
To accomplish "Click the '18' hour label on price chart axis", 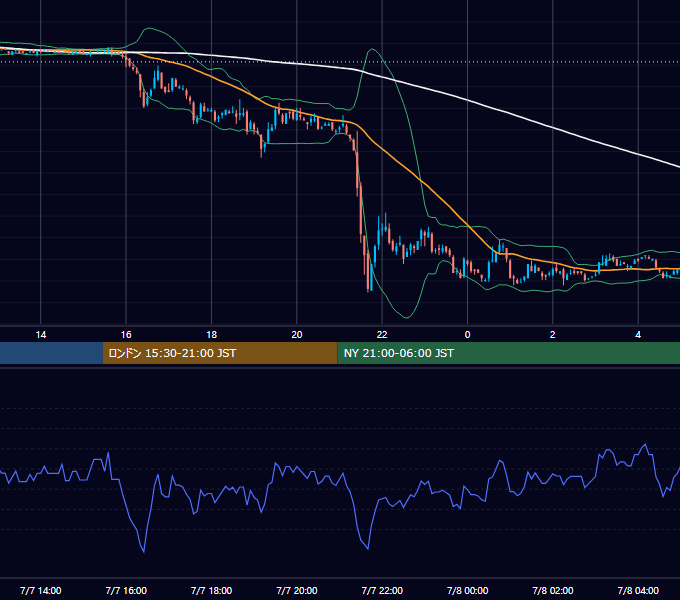I will coord(211,335).
